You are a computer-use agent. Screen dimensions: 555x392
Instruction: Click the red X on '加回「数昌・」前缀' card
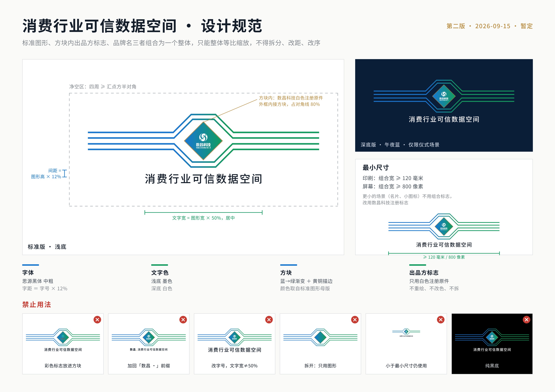(x=183, y=320)
